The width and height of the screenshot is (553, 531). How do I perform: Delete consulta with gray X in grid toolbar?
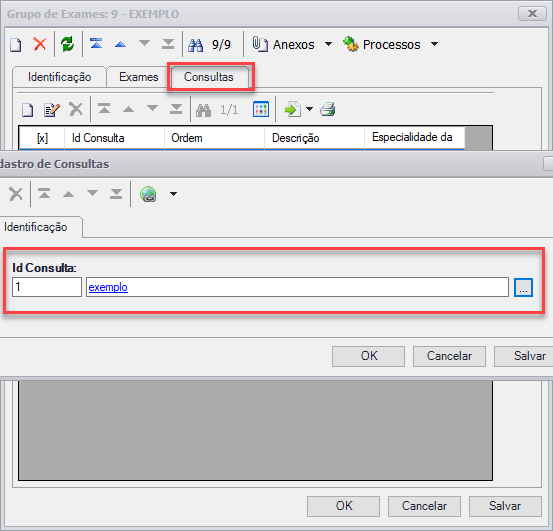(75, 109)
